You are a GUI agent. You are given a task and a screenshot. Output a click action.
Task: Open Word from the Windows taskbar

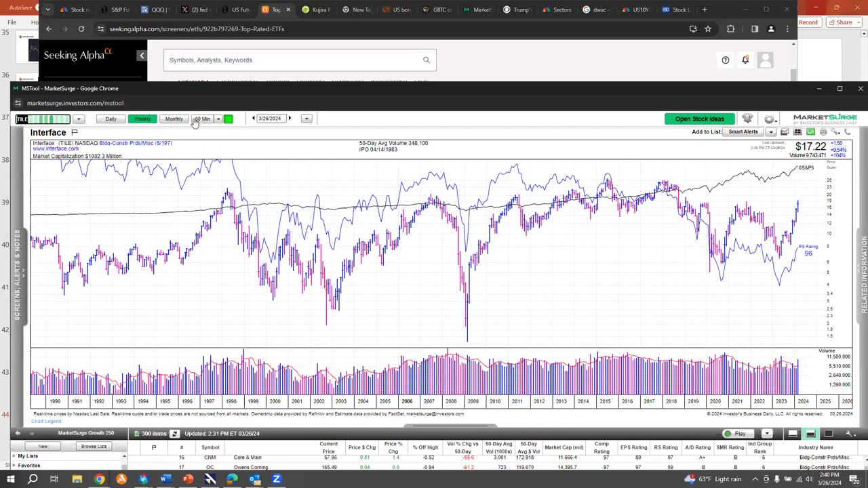pyautogui.click(x=165, y=479)
